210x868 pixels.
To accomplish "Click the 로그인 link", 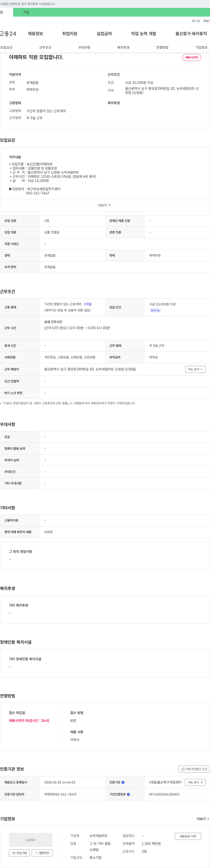I will coord(196,21).
